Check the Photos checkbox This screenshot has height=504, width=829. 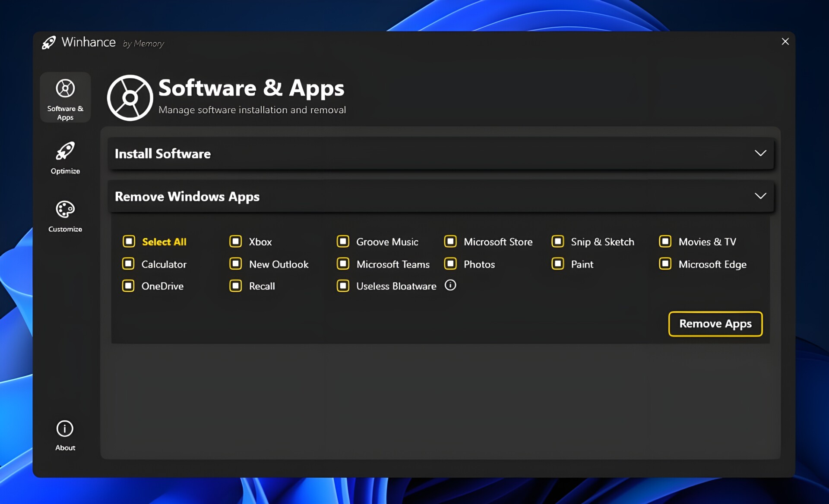click(x=450, y=264)
